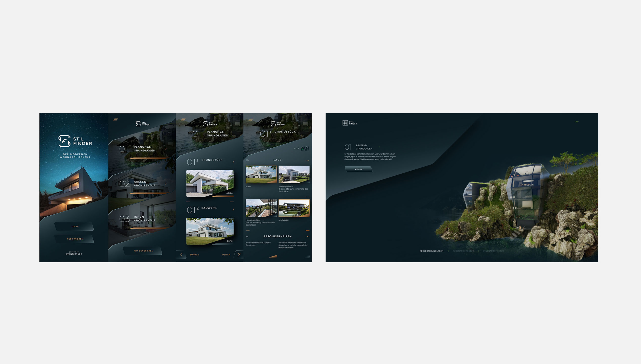Open hamburger menu on the Lage screen
641x364 pixels.
[x=251, y=120]
